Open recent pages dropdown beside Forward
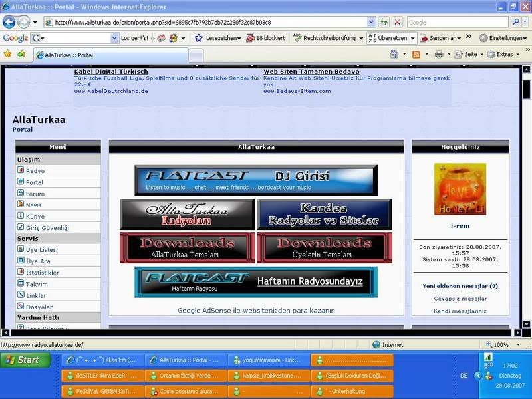This screenshot has height=399, width=532. 35,23
